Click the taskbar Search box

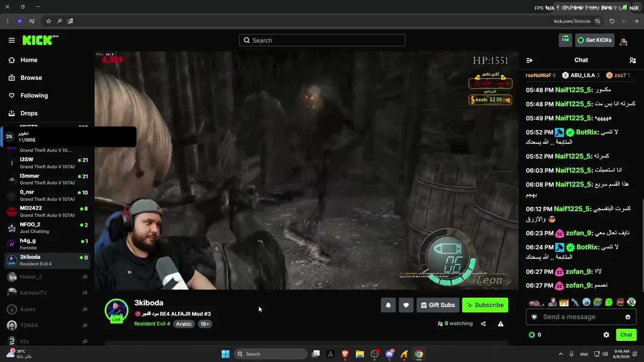point(272,354)
